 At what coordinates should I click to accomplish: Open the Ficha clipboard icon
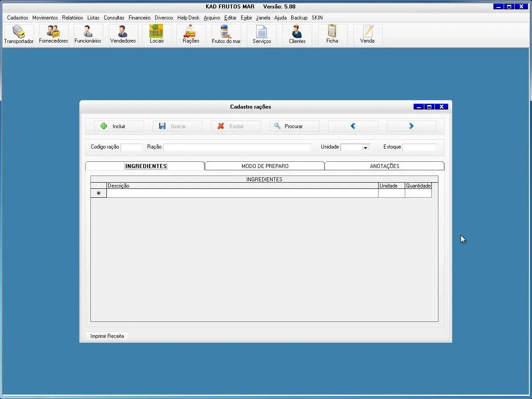coord(332,35)
